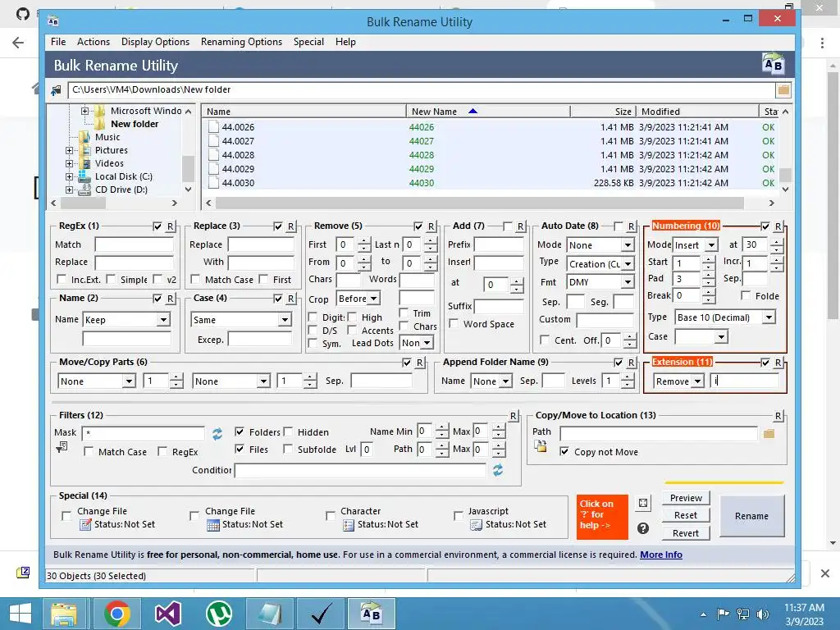Click refresh icon beside Condition field
Viewport: 840px width, 630px height.
pyautogui.click(x=498, y=470)
